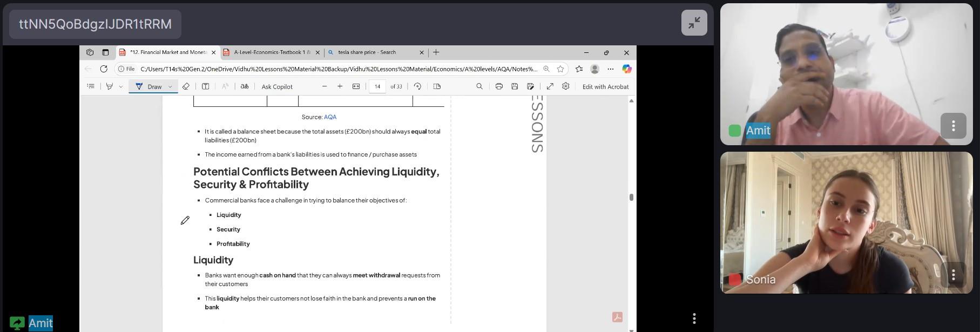Screen dimensions: 980x332
Task: Click the Rotate page icon
Action: [x=417, y=86]
